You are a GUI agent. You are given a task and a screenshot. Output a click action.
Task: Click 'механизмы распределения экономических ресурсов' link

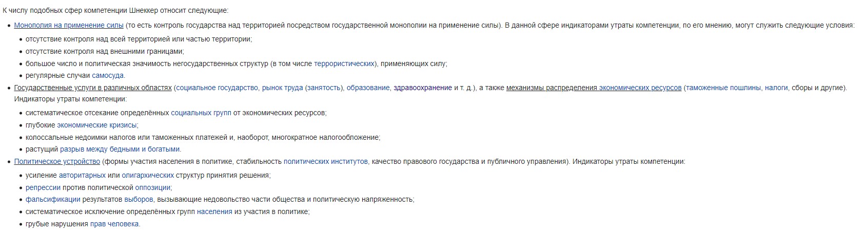(x=594, y=88)
